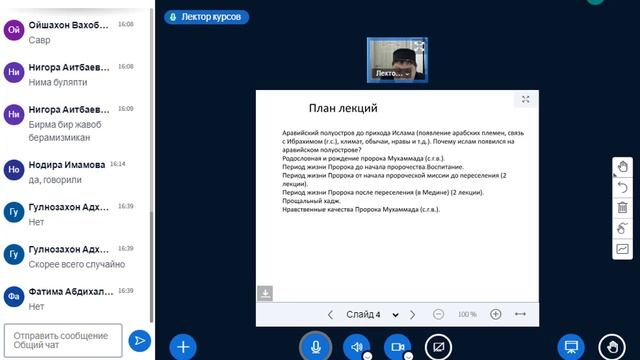Click Нодира Имамова avatar icon
The height and width of the screenshot is (360, 640).
14,169
